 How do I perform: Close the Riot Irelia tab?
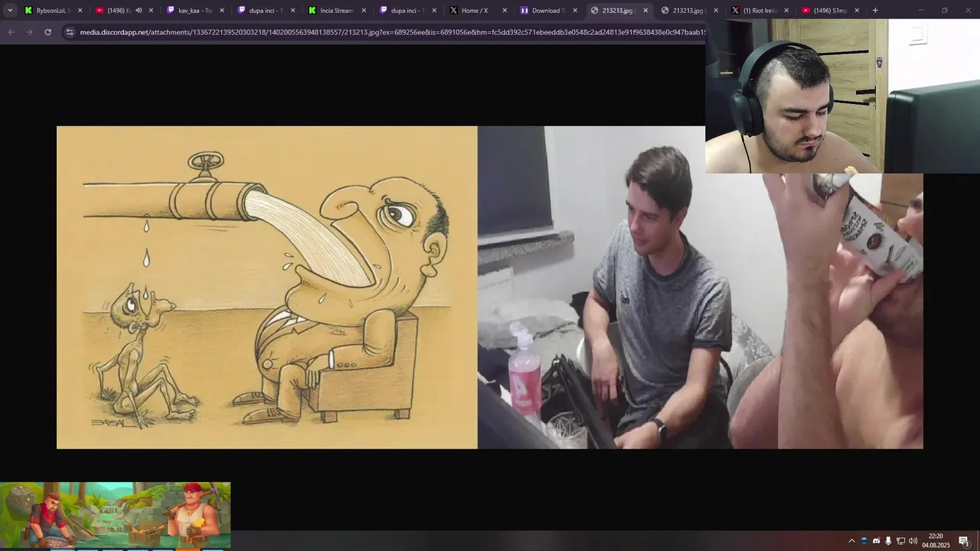click(x=786, y=11)
